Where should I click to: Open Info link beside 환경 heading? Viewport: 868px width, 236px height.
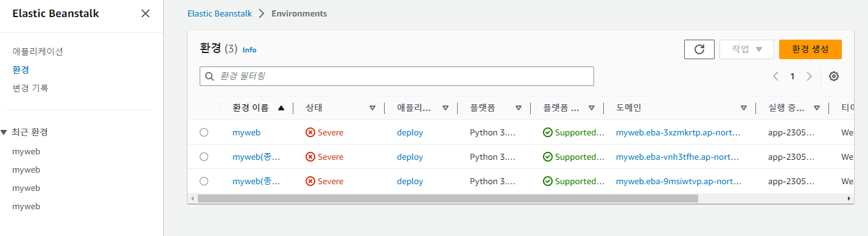click(250, 50)
